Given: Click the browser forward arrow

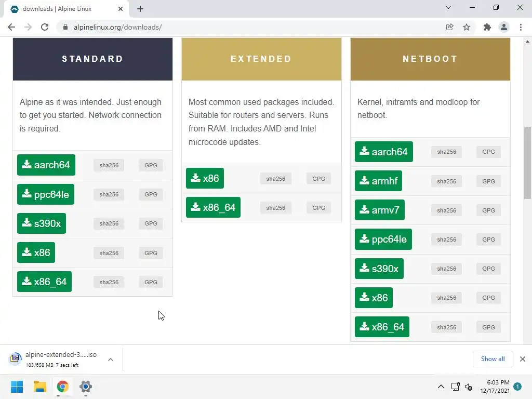Looking at the screenshot, I should click(x=28, y=27).
